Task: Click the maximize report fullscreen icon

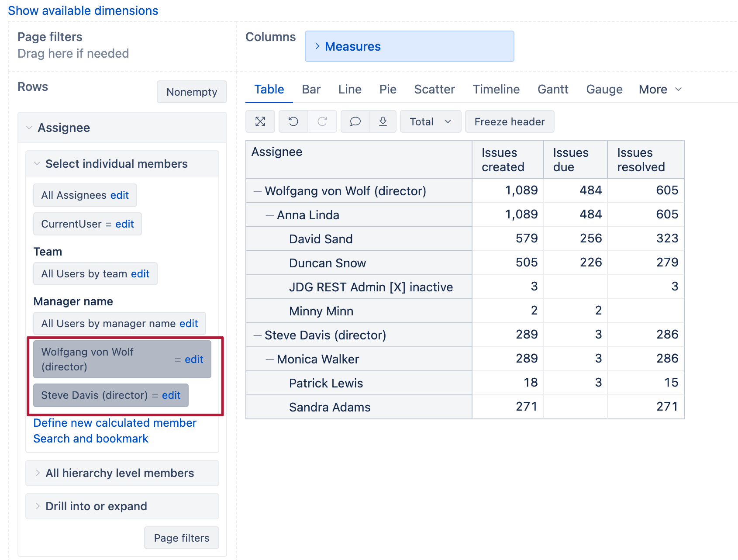Action: [260, 121]
